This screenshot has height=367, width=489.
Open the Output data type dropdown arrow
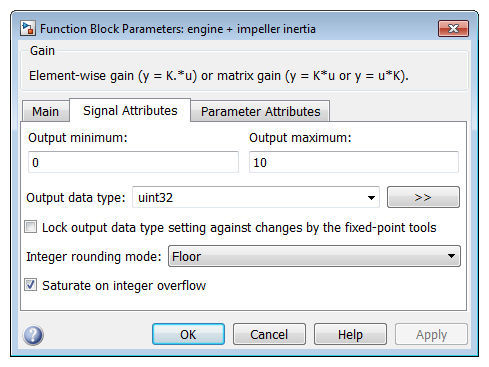371,197
